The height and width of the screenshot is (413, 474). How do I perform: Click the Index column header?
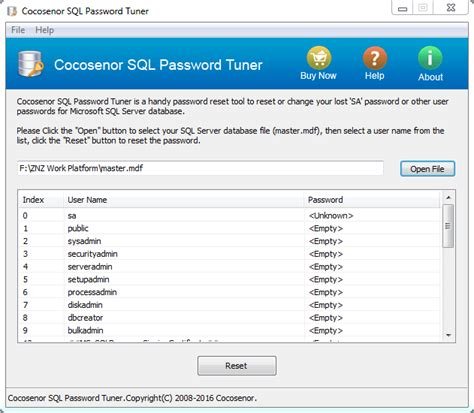click(40, 200)
